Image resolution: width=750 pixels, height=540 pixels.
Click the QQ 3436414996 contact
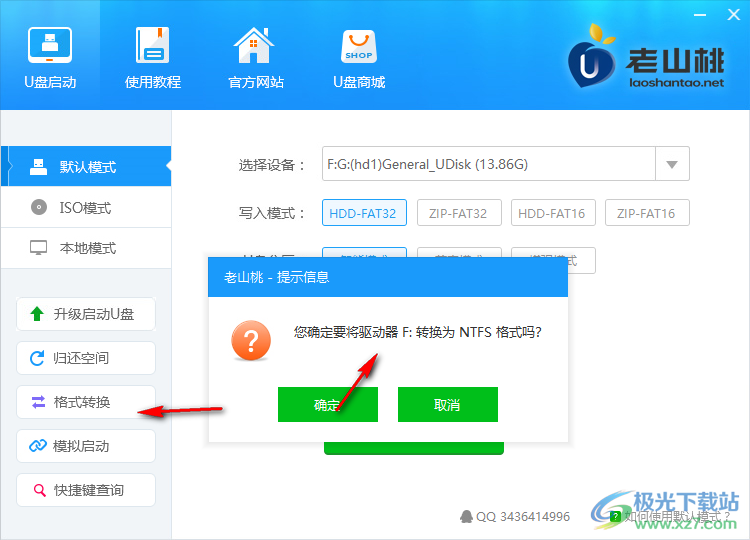pyautogui.click(x=515, y=517)
